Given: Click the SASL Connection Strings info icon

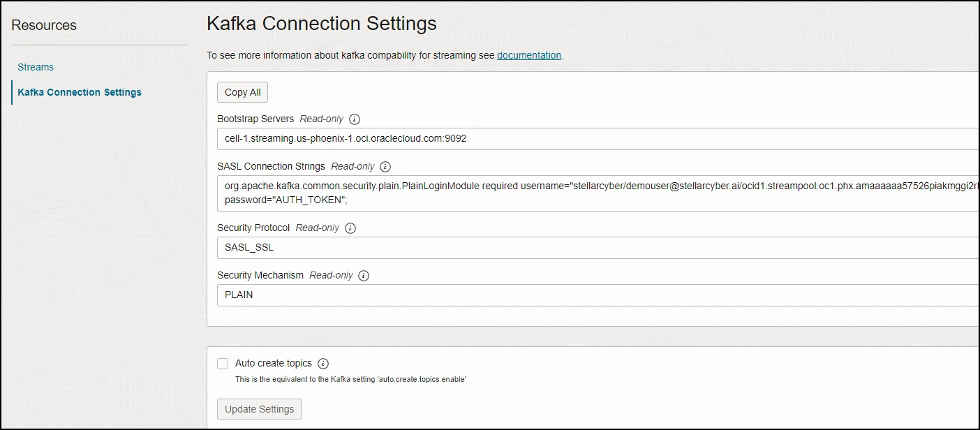Looking at the screenshot, I should pos(385,167).
